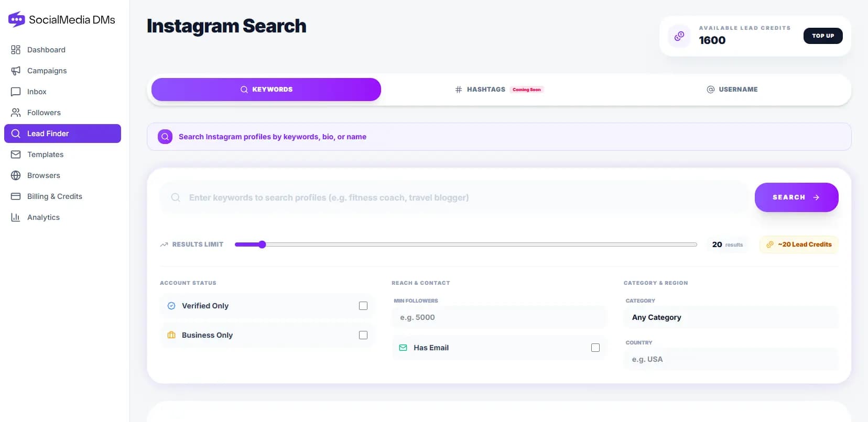Open the Any Category dropdown

731,317
